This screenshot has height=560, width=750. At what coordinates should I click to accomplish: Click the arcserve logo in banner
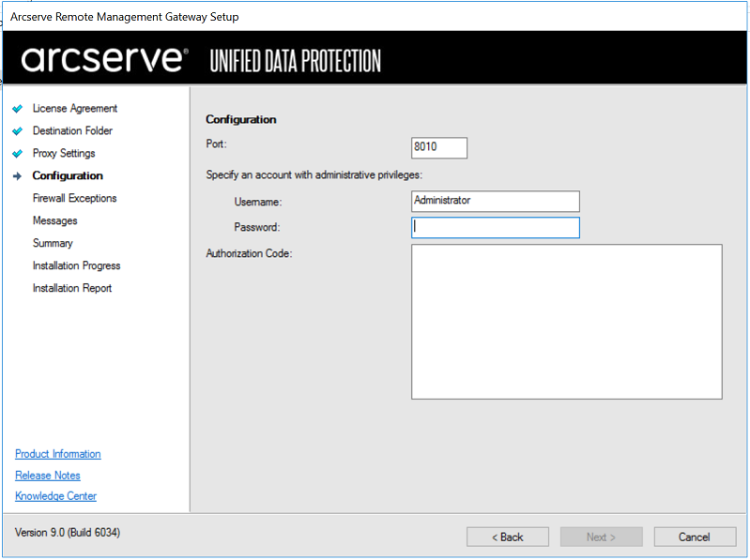104,60
